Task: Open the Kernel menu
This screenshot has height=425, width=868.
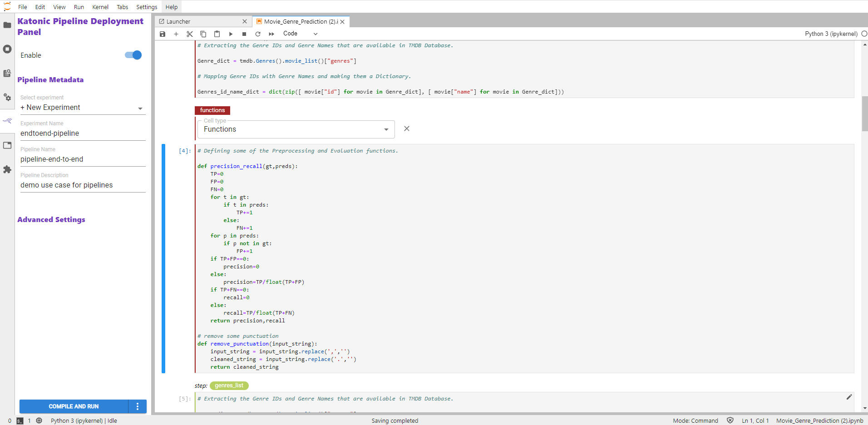Action: point(100,7)
